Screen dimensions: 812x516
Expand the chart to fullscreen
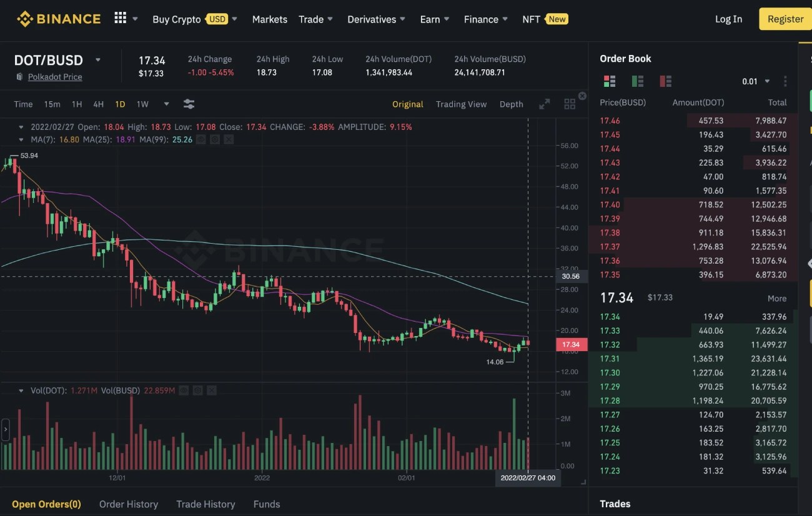tap(543, 104)
